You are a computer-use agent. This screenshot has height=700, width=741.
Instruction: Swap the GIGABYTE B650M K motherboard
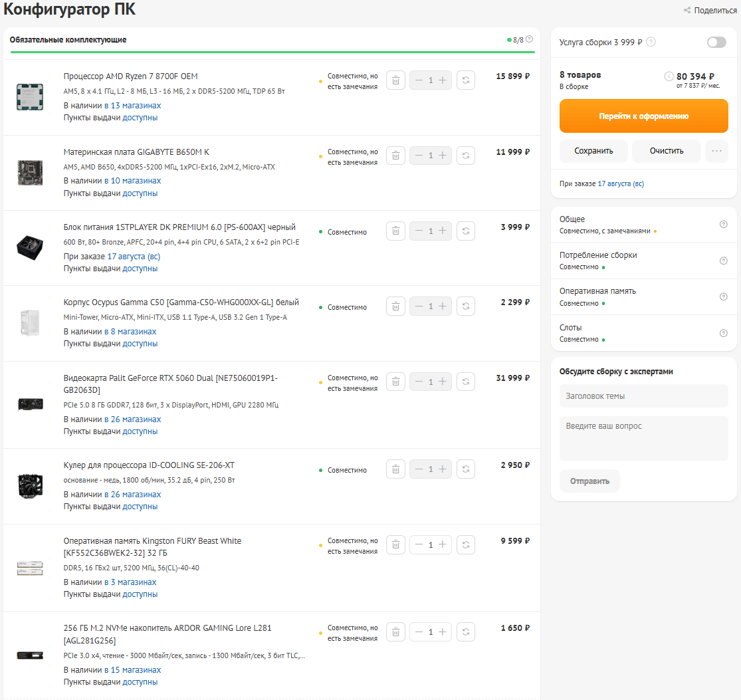465,156
